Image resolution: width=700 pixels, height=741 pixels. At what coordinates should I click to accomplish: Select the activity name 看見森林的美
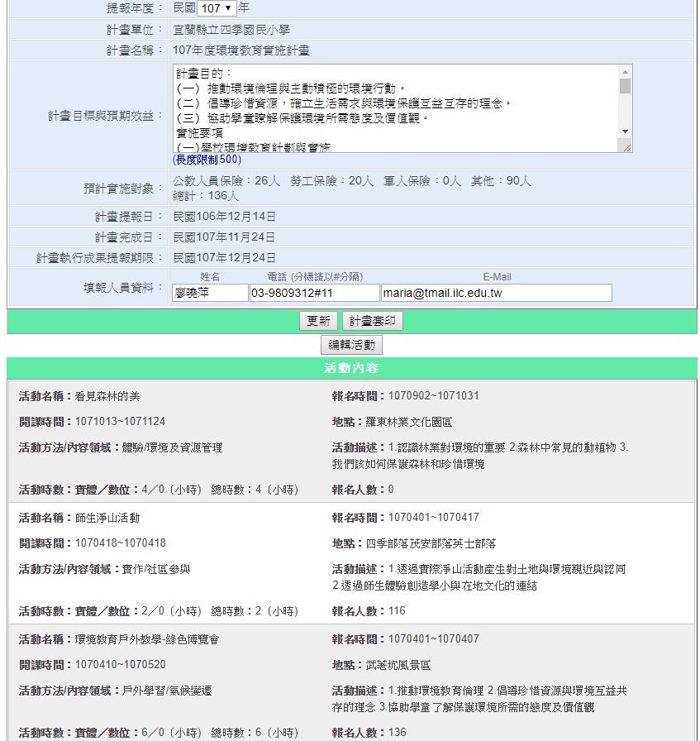point(107,396)
